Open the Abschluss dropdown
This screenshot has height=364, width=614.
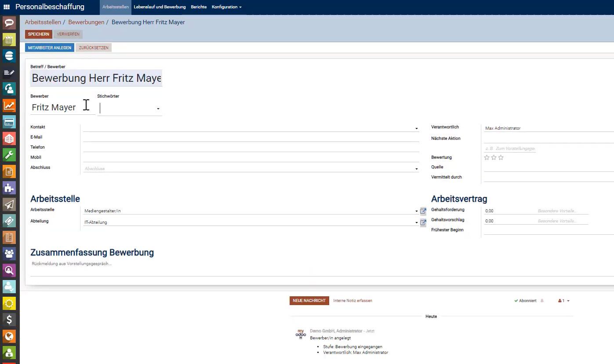point(416,168)
